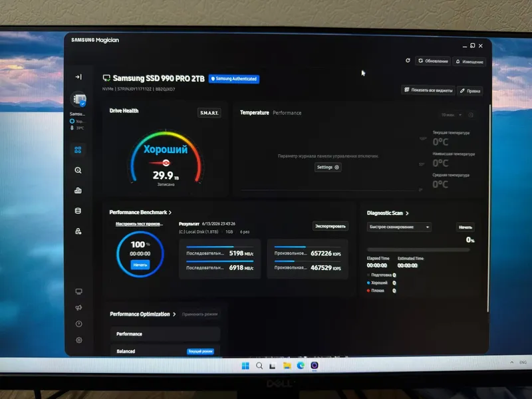Open the S.M.A.R.T. details button
Screen dimensions: 532x399
pos(209,112)
